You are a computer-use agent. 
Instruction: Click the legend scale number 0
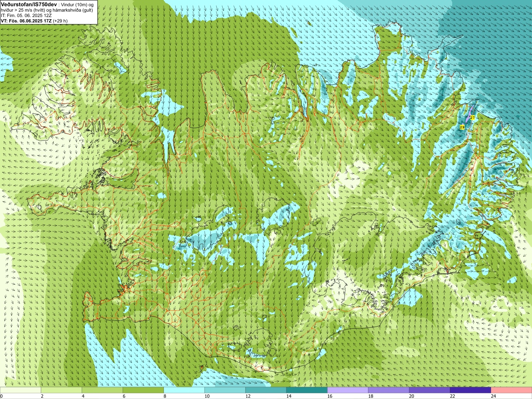(x=1, y=396)
